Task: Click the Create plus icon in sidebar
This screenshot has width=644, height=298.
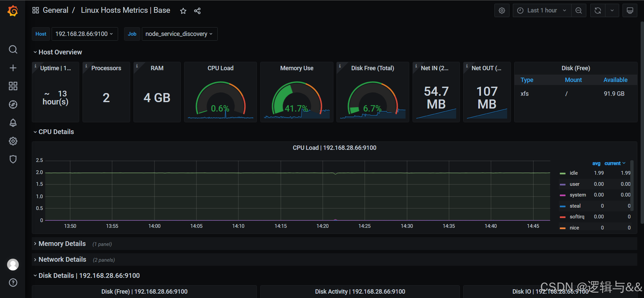Action: (13, 68)
